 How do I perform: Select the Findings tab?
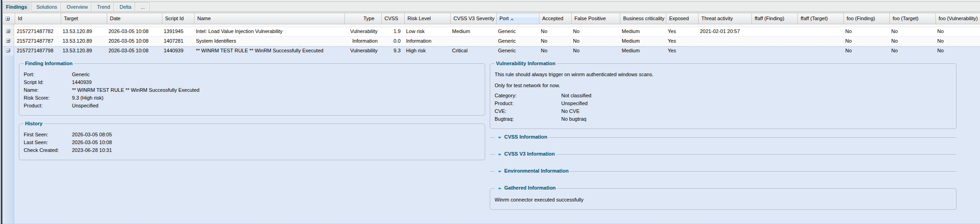[x=17, y=7]
